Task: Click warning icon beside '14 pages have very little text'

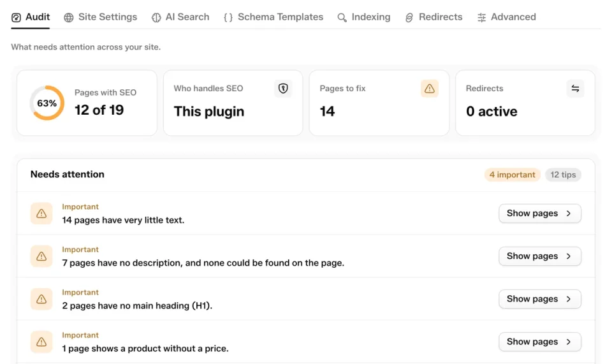Action: point(41,214)
